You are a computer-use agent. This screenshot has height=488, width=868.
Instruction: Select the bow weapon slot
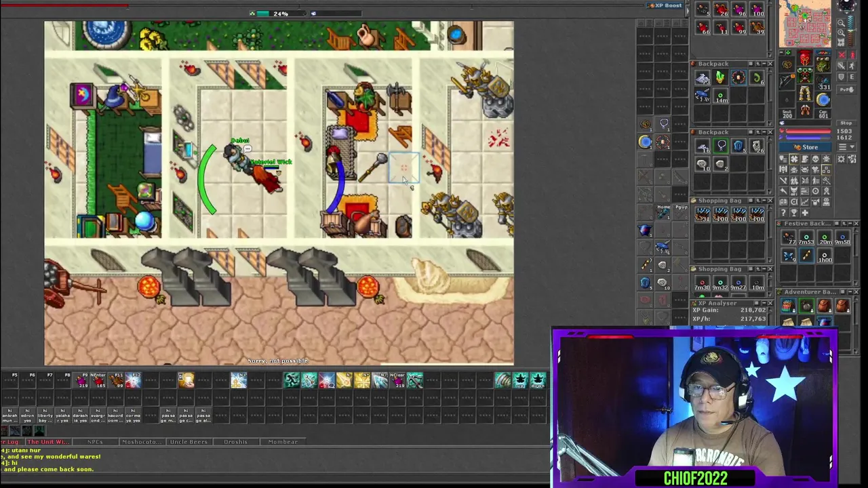786,81
